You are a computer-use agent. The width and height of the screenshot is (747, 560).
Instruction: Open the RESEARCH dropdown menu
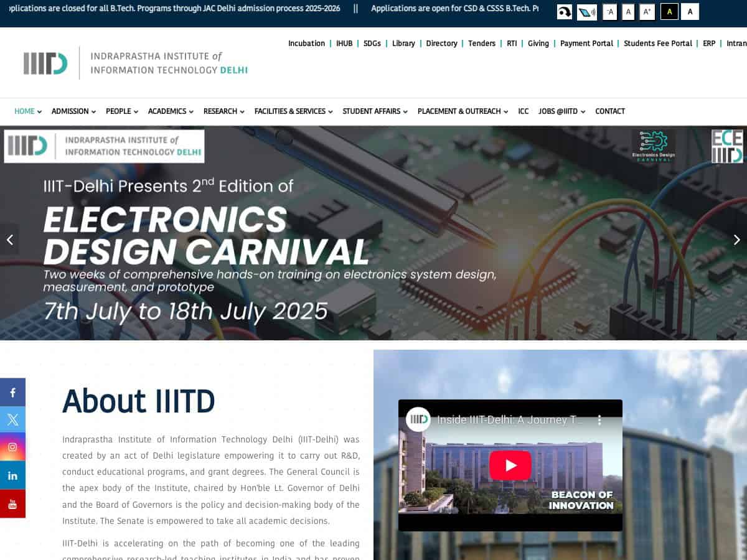[x=224, y=111]
